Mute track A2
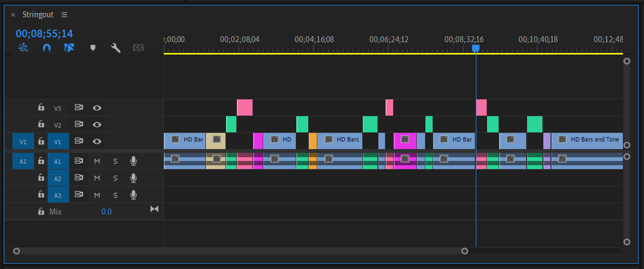This screenshot has width=644, height=269. click(97, 178)
